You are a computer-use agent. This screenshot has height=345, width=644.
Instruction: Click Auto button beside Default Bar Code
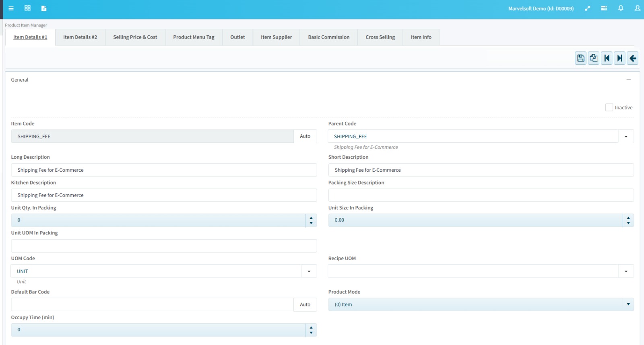point(305,304)
